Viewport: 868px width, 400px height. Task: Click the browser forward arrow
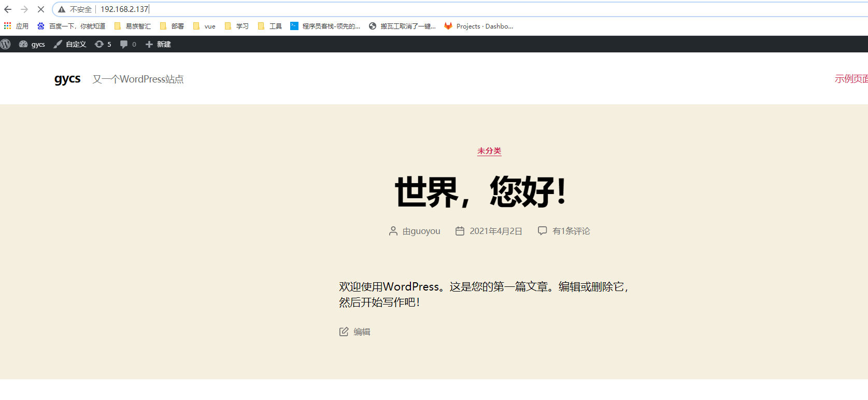pos(24,9)
